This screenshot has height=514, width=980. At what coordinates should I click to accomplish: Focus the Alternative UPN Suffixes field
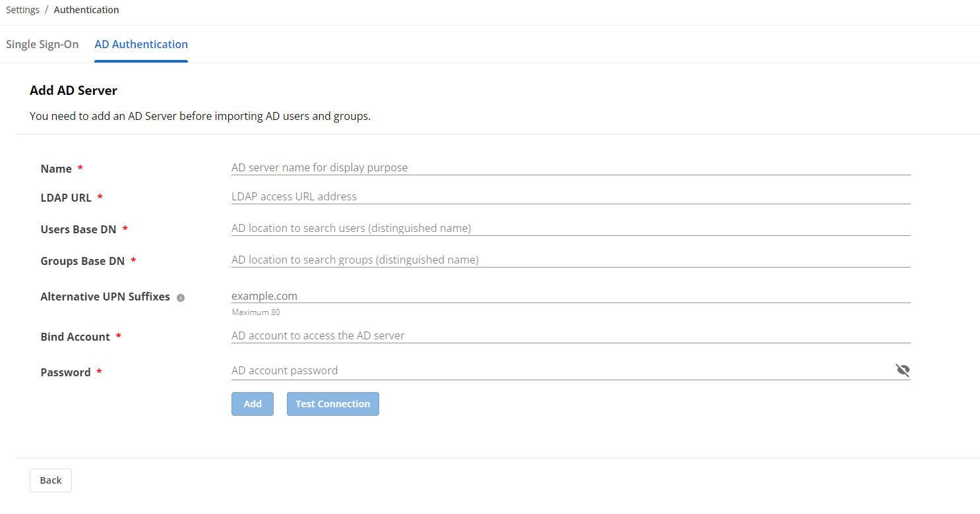click(570, 296)
